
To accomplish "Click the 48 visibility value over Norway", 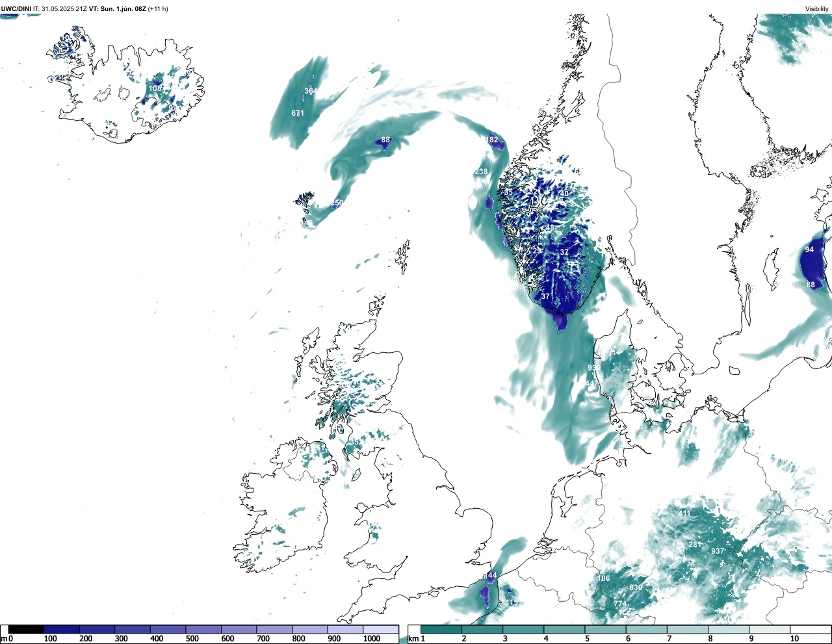I will point(550,228).
